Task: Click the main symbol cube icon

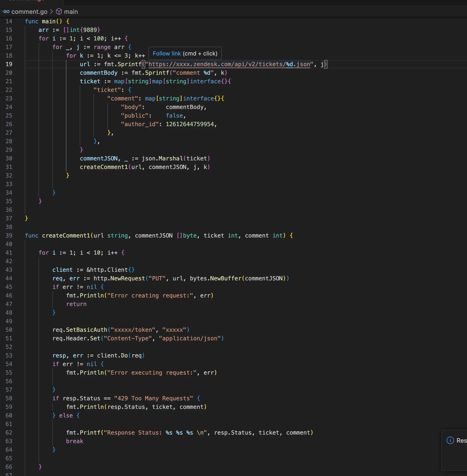Action: 59,11
